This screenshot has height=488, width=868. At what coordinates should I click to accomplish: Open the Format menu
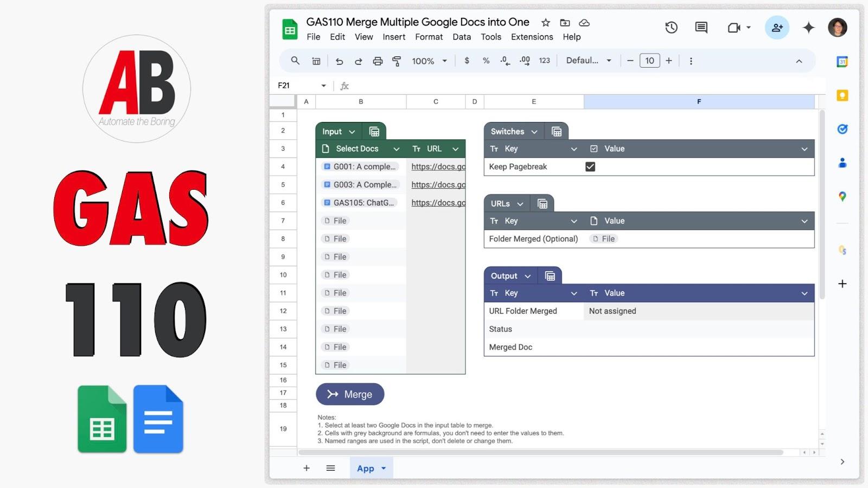(x=429, y=37)
